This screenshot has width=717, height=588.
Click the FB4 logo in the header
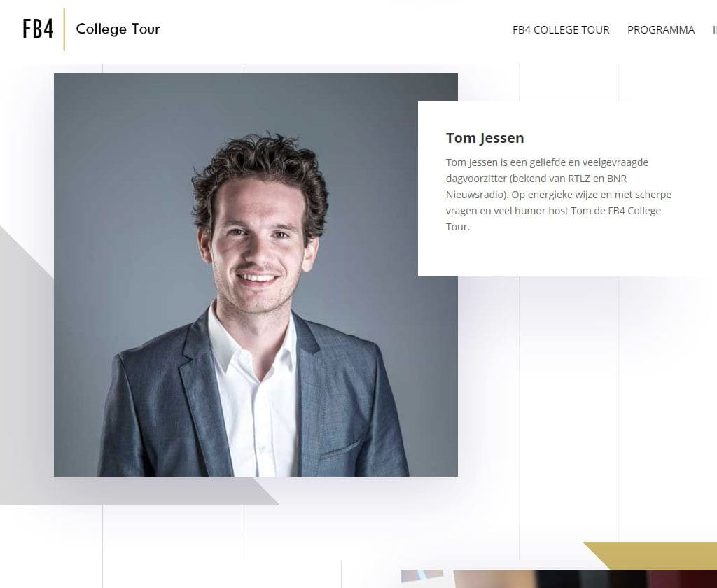click(38, 29)
